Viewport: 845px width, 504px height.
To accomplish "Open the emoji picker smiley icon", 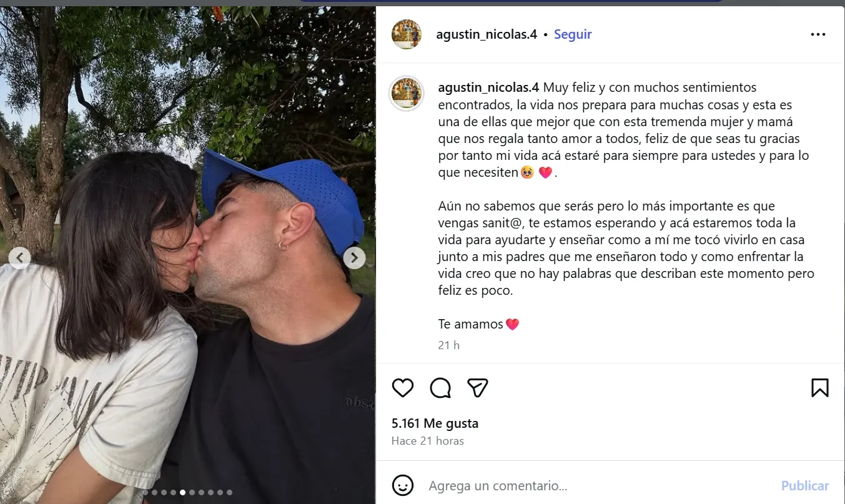I will (403, 485).
